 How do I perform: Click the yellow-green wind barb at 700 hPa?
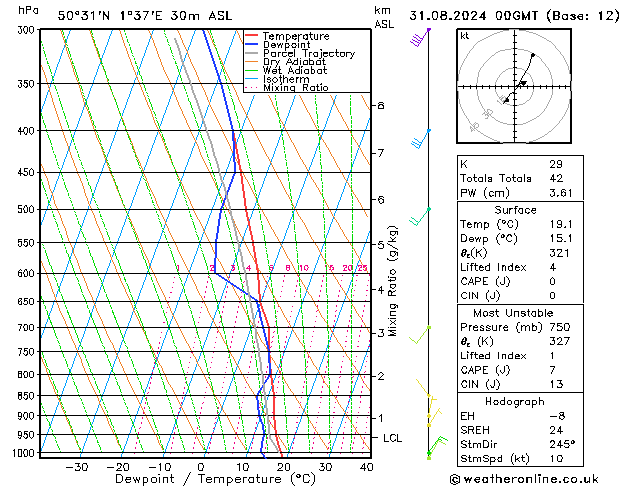(x=420, y=335)
